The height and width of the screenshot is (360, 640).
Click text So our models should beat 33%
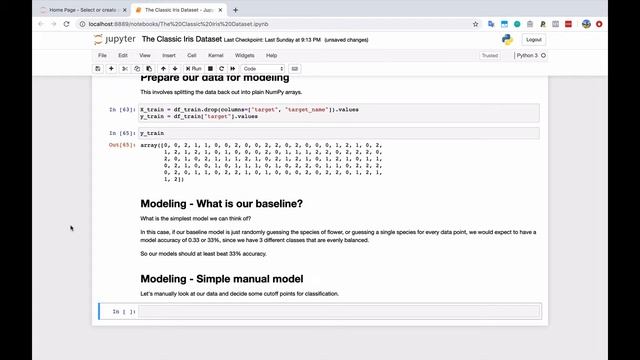pos(203,253)
